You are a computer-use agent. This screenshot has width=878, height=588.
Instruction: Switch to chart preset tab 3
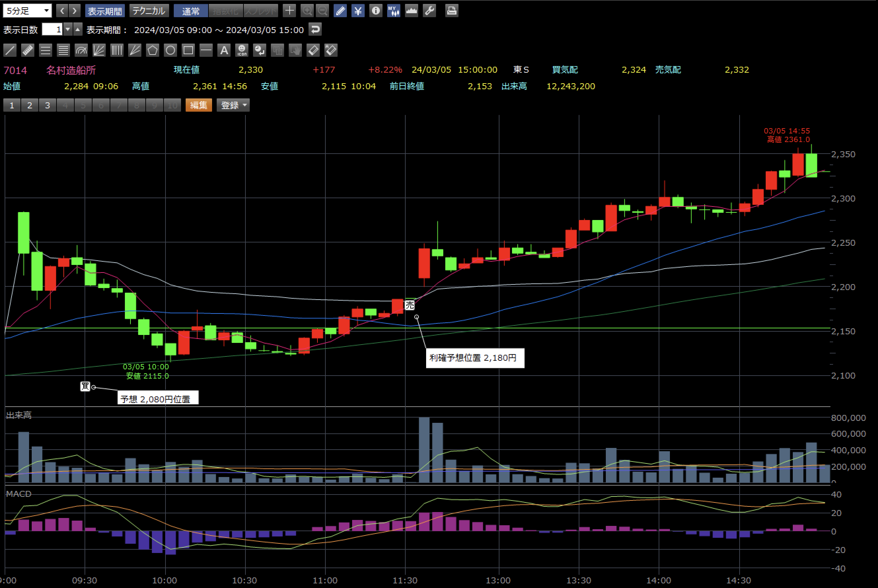[48, 105]
